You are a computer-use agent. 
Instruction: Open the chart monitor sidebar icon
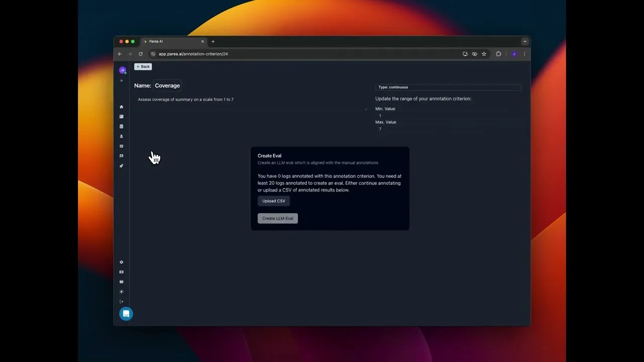(x=121, y=146)
